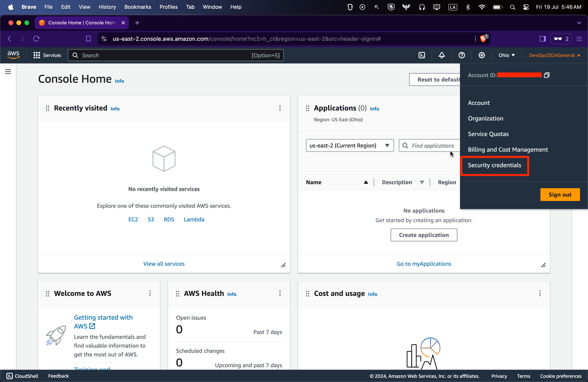This screenshot has width=588, height=382.
Task: Open the help question mark icon
Action: click(462, 55)
